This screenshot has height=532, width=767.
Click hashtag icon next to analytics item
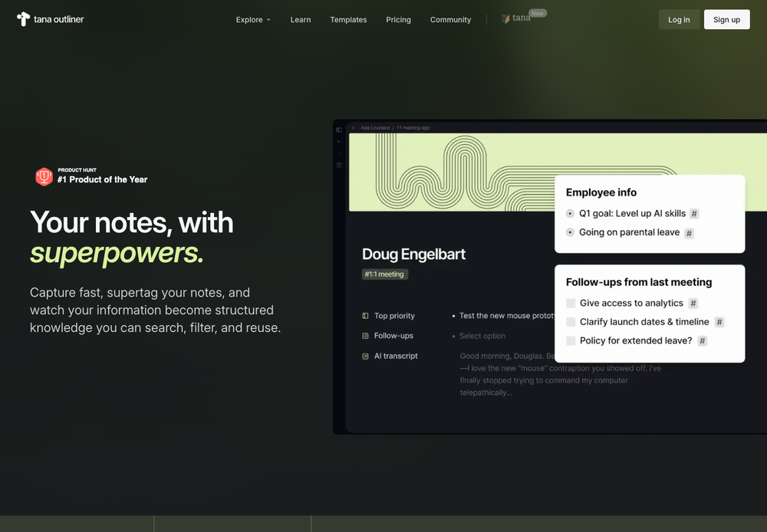[693, 303]
